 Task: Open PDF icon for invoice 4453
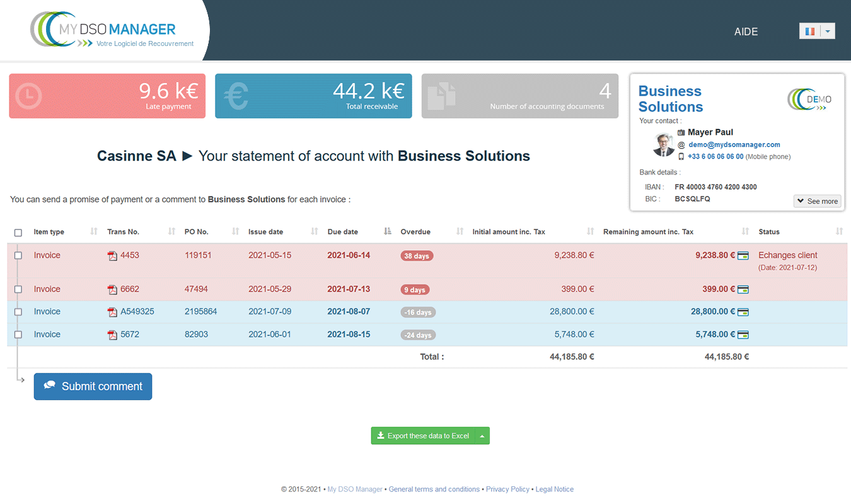pos(113,256)
